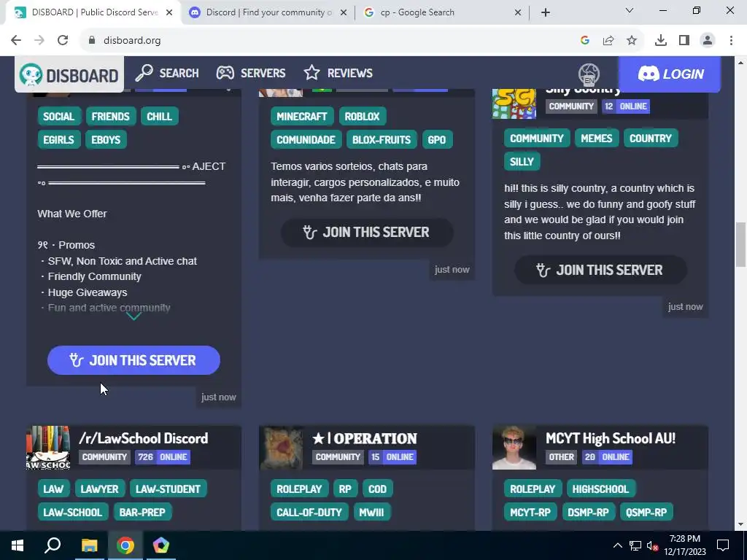747x560 pixels.
Task: Join the silly country server
Action: [x=600, y=270]
